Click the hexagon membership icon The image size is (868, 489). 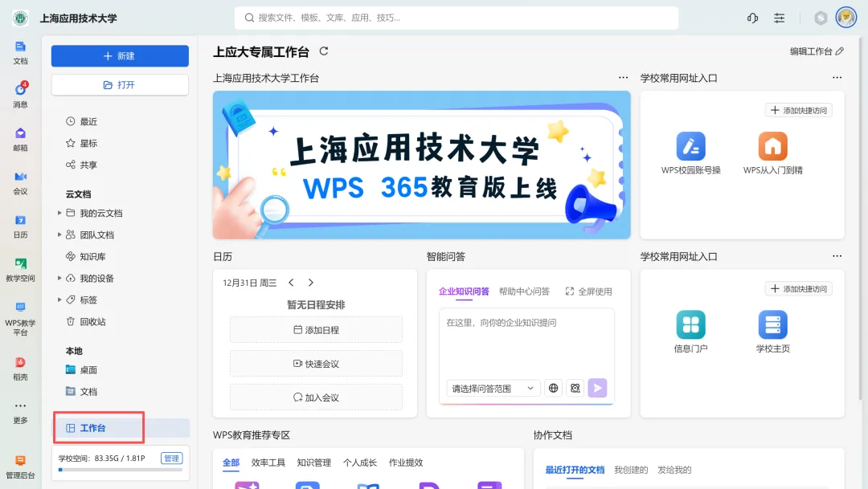pos(821,18)
